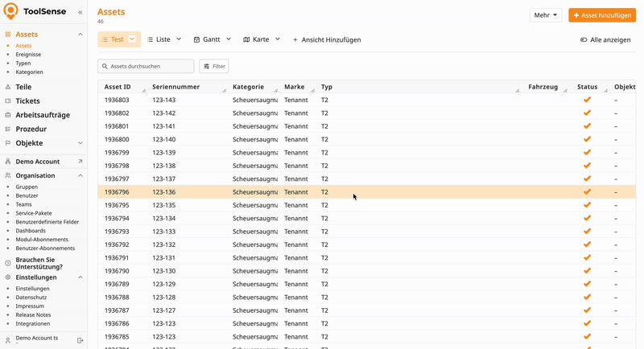The image size is (644, 349).
Task: Click the Tickets icon in the sidebar
Action: [8, 101]
